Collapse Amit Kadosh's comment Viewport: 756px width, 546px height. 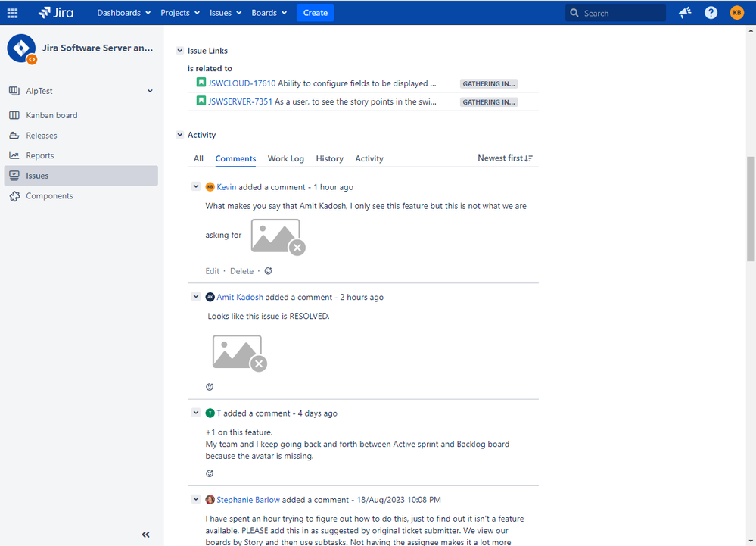[x=196, y=296]
